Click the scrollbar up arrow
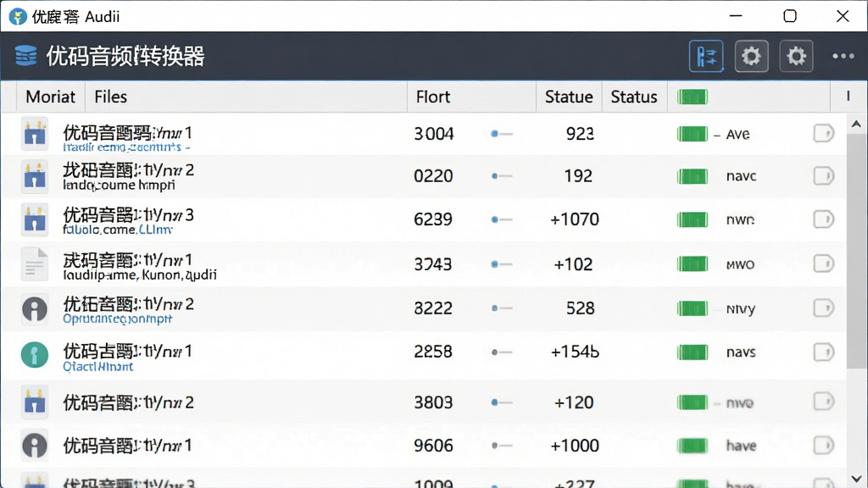 (856, 124)
